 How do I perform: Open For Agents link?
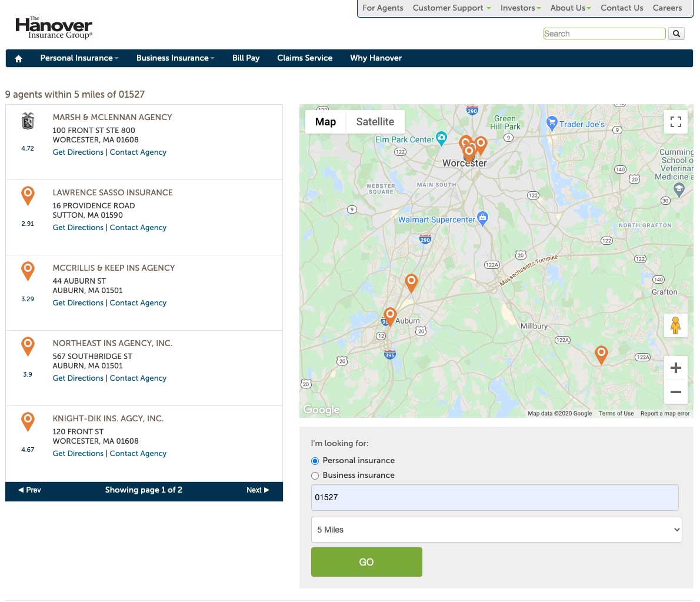[x=382, y=8]
